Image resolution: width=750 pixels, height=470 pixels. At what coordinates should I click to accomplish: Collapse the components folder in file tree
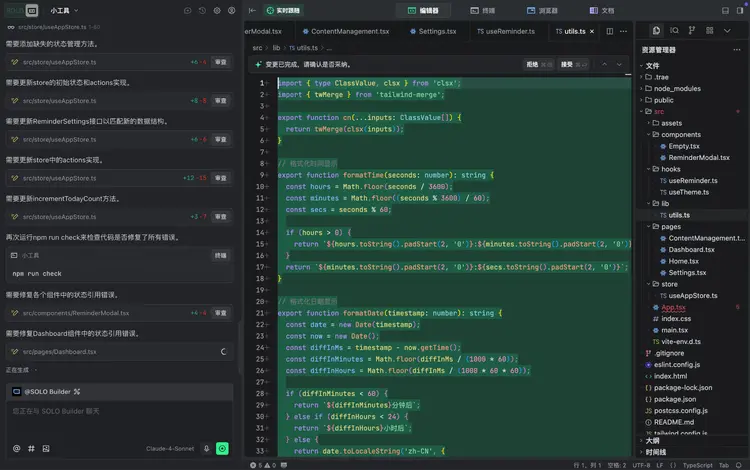(x=680, y=134)
